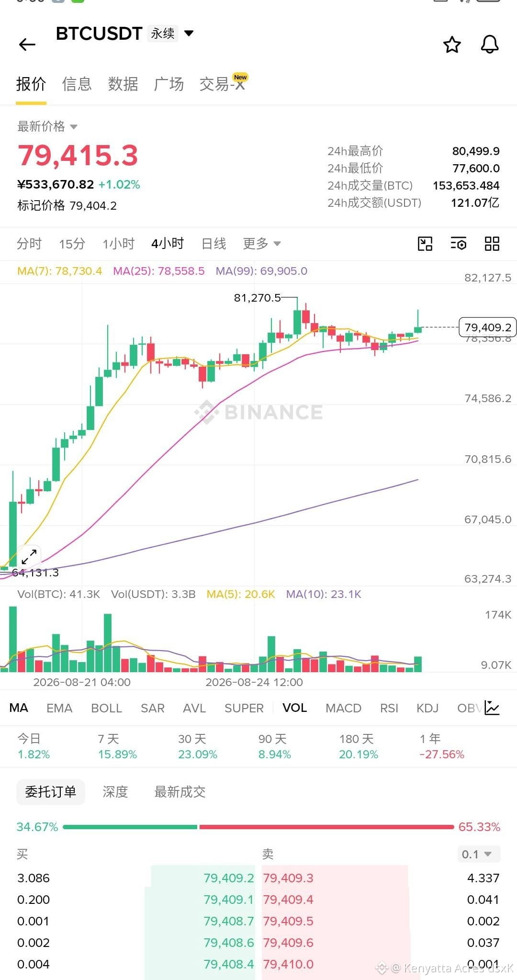The image size is (517, 980).
Task: Tap the 1 年 -27.56% performance
Action: 441,746
